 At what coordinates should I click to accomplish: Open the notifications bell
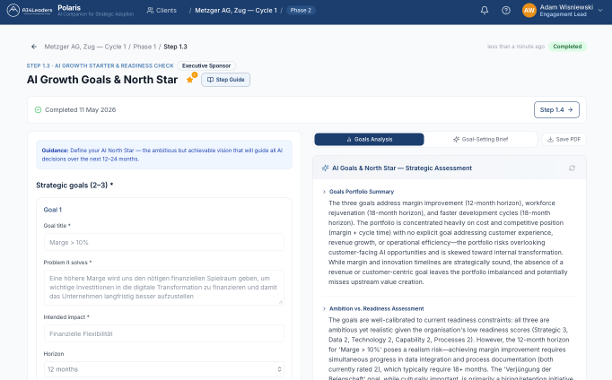pos(484,10)
